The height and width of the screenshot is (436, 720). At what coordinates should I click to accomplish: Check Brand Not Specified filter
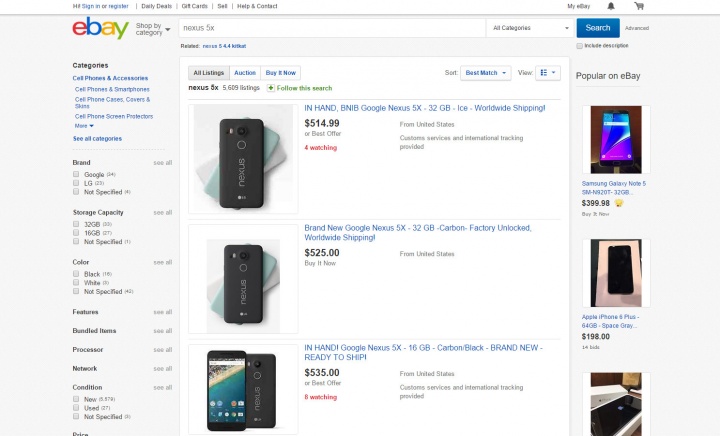pos(76,191)
